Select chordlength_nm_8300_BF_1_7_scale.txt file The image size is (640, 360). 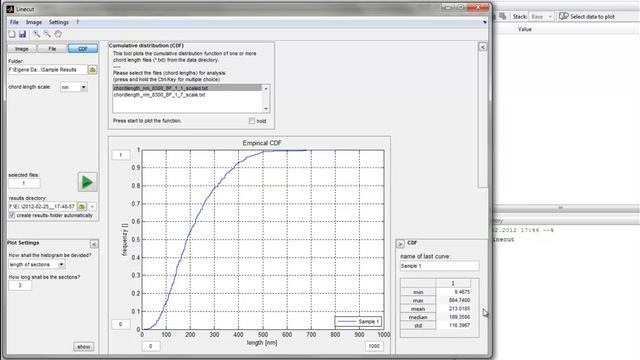coord(159,95)
